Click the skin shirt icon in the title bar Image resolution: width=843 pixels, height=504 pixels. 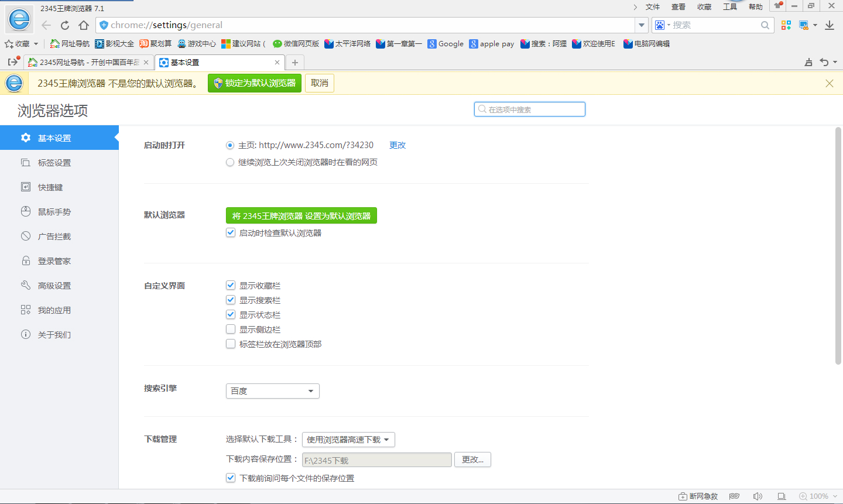click(x=778, y=6)
